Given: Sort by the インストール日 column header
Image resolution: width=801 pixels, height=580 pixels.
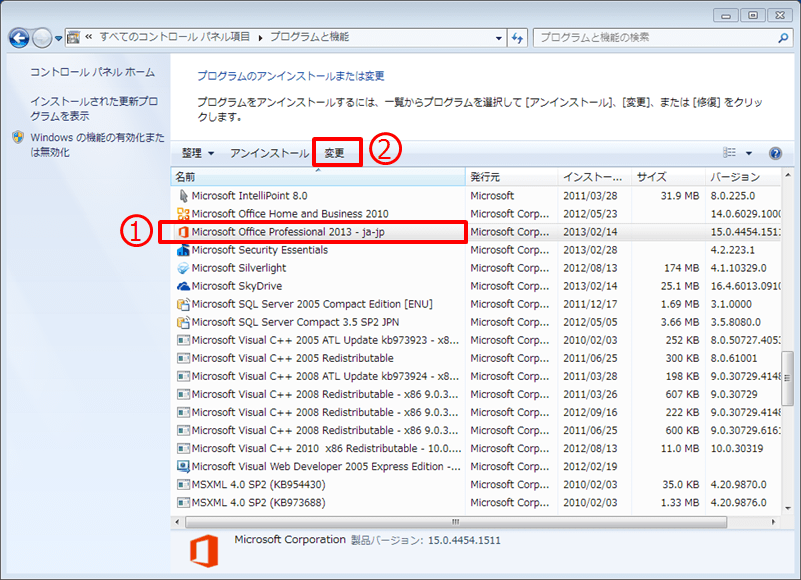Looking at the screenshot, I should click(595, 177).
